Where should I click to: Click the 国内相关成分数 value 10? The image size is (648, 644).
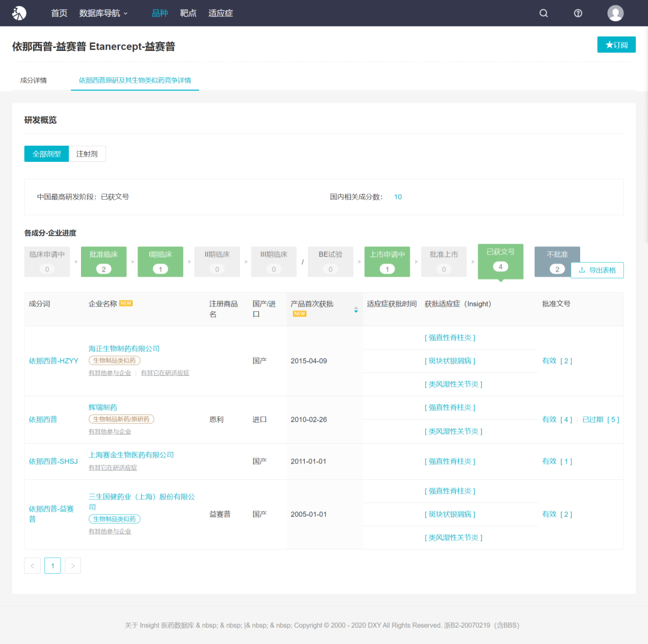[x=398, y=197]
